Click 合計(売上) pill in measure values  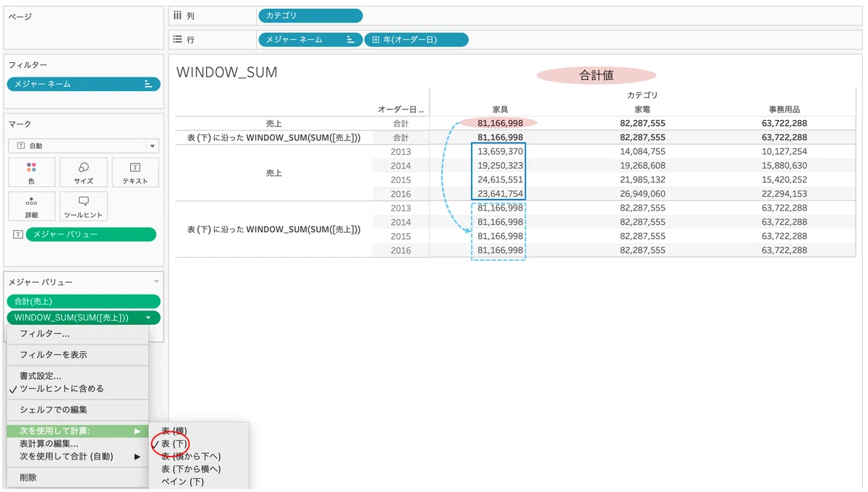pyautogui.click(x=84, y=301)
